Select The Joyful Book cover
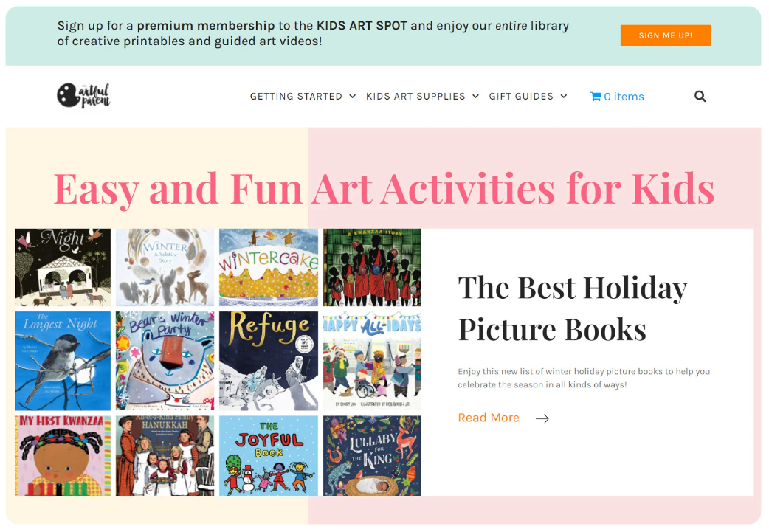The image size is (769, 532). 269,455
